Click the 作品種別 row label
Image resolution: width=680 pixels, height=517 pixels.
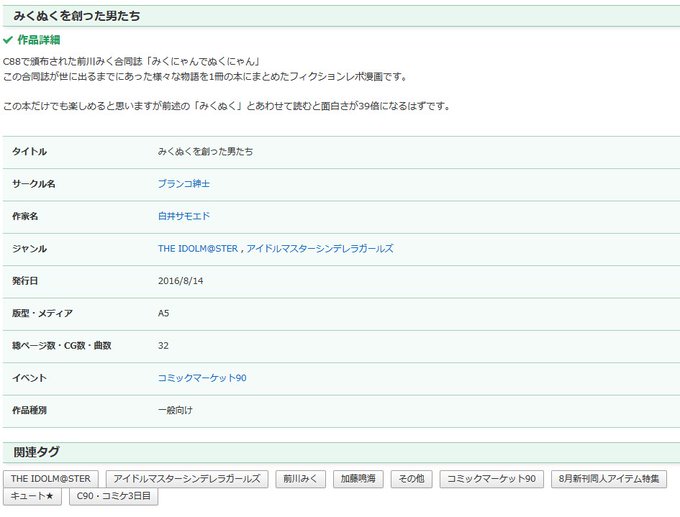pyautogui.click(x=29, y=410)
